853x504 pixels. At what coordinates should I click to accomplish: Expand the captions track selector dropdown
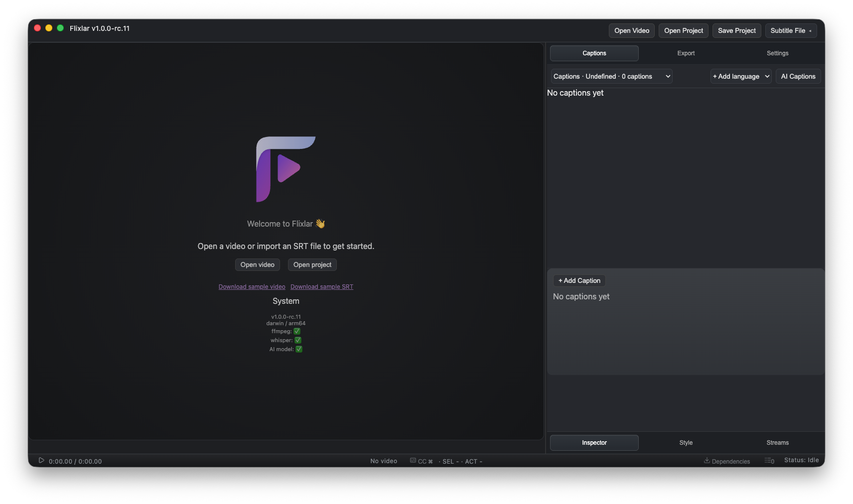[611, 76]
